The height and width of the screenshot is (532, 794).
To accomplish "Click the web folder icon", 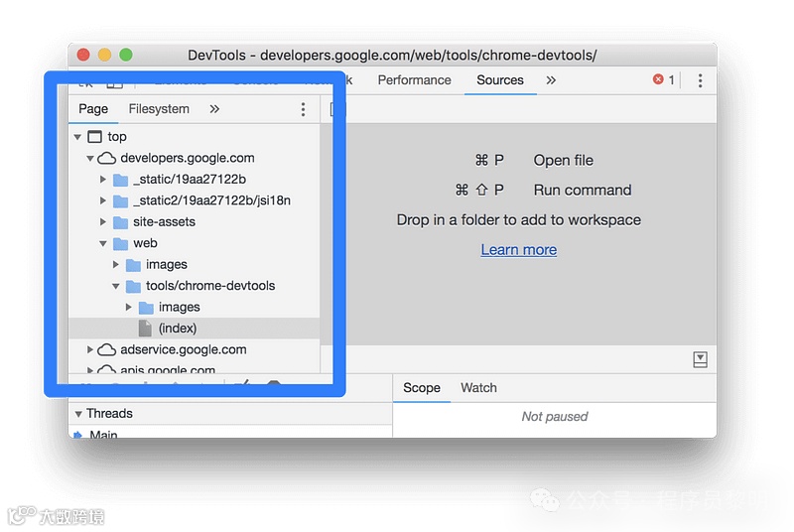I will (x=120, y=243).
